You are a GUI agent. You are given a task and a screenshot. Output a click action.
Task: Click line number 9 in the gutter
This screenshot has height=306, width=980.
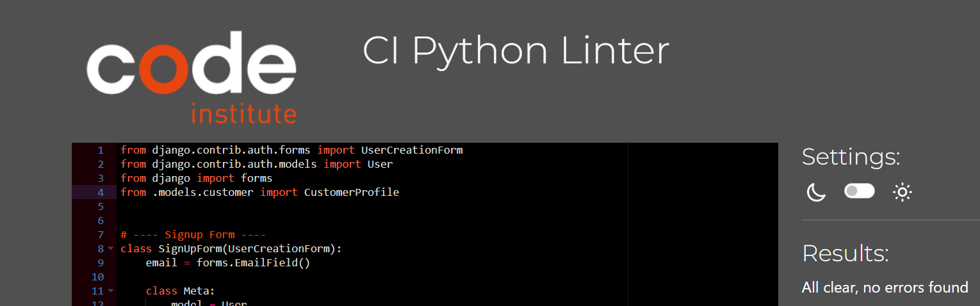101,262
